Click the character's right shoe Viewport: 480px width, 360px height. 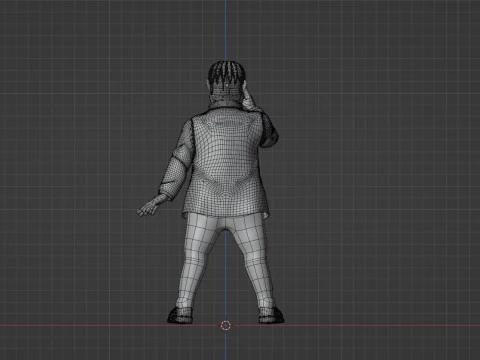tap(271, 315)
